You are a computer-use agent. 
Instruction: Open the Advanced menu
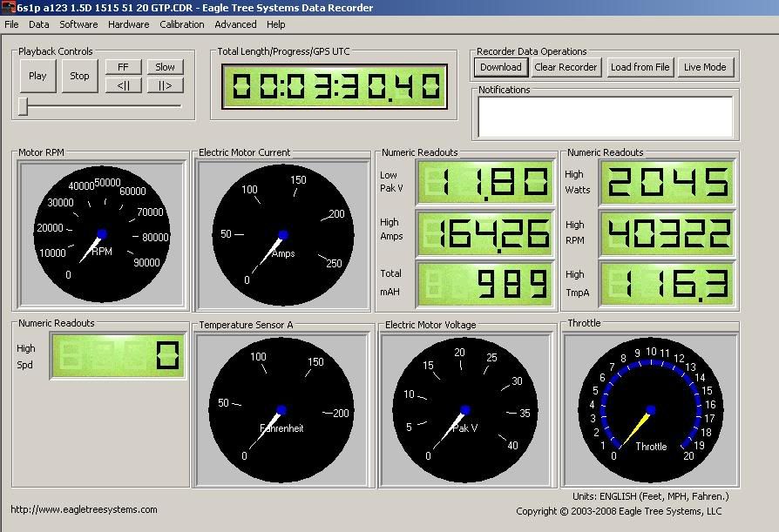click(235, 24)
